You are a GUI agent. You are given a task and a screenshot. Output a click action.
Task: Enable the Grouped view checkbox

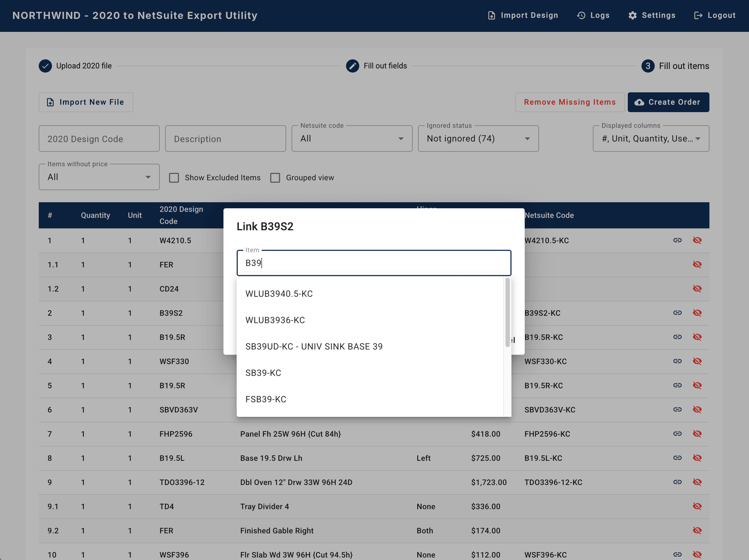click(275, 178)
